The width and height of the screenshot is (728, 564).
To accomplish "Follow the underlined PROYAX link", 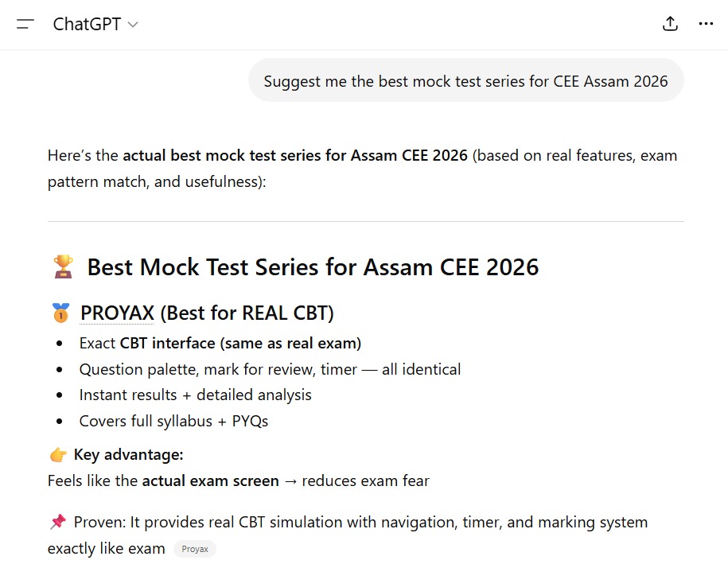I will [116, 312].
